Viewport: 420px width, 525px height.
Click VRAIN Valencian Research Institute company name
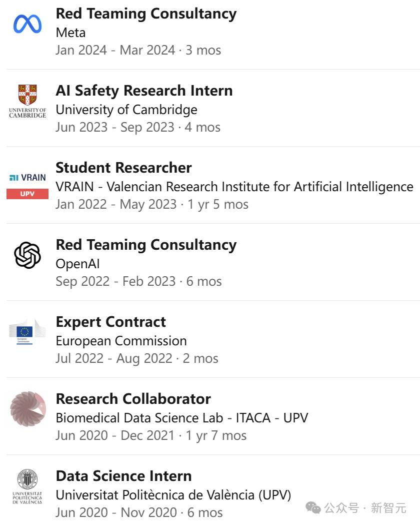[x=234, y=187]
